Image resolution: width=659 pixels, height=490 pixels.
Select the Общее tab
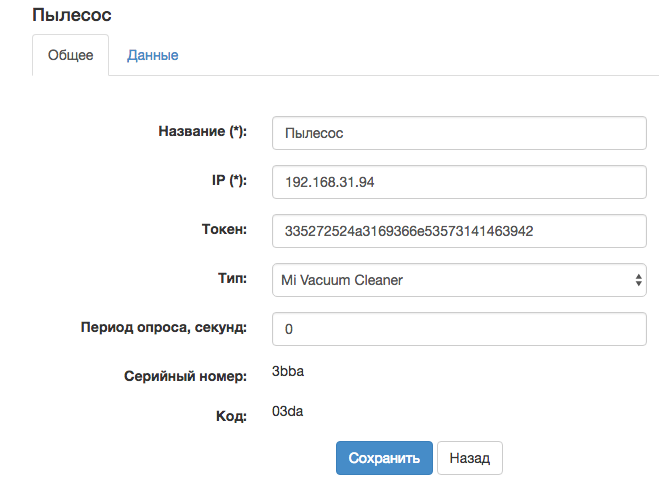pos(71,55)
